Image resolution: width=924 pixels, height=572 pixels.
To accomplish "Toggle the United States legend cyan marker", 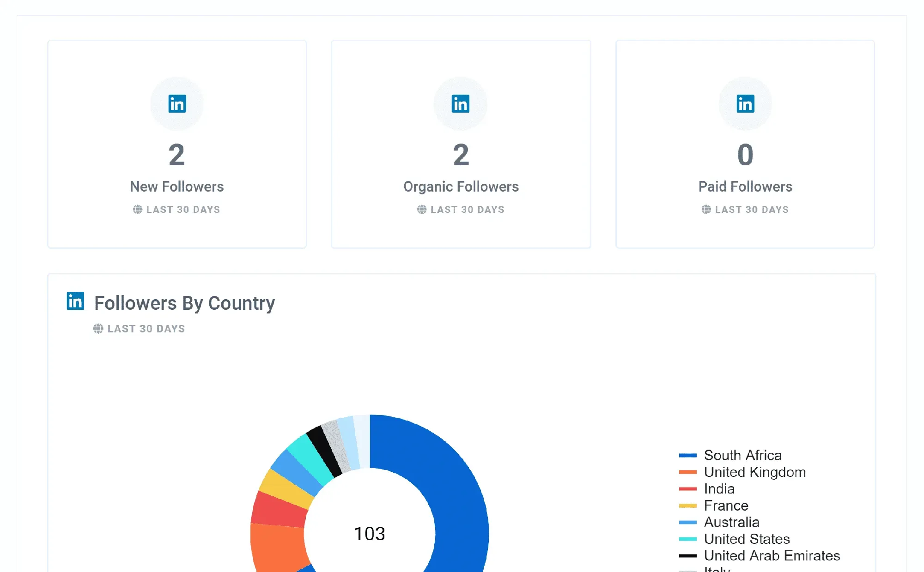I will click(688, 539).
